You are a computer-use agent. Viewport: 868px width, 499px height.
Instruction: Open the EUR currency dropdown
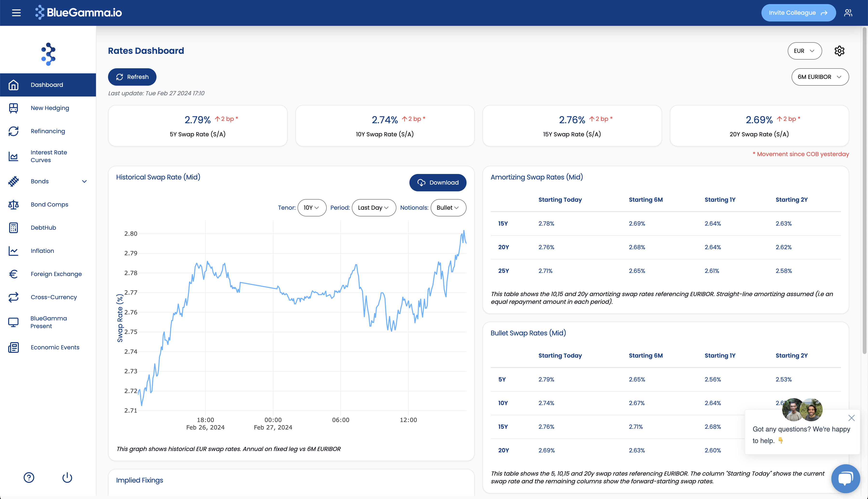tap(804, 51)
